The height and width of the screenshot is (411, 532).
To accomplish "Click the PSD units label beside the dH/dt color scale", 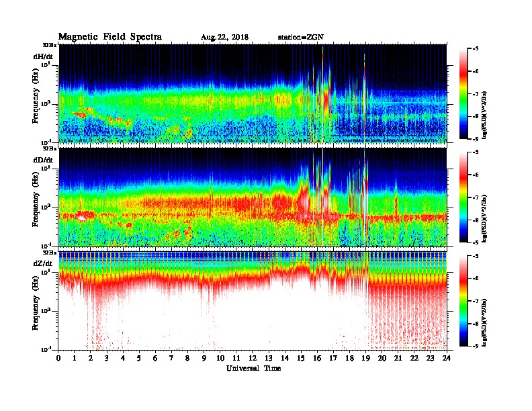I will point(485,115).
